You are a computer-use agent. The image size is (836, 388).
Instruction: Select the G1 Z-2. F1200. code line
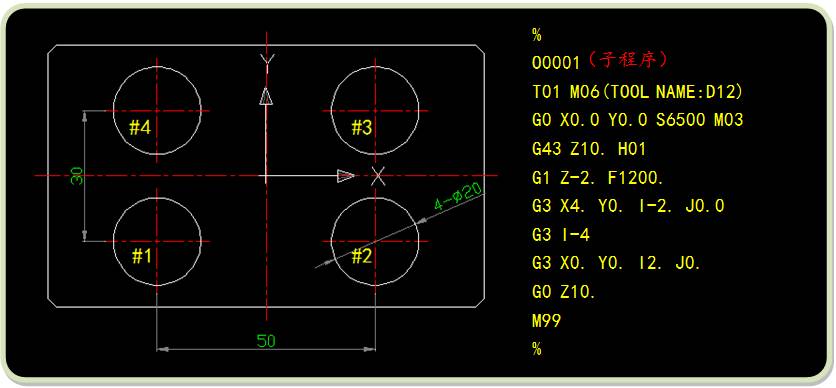598,178
